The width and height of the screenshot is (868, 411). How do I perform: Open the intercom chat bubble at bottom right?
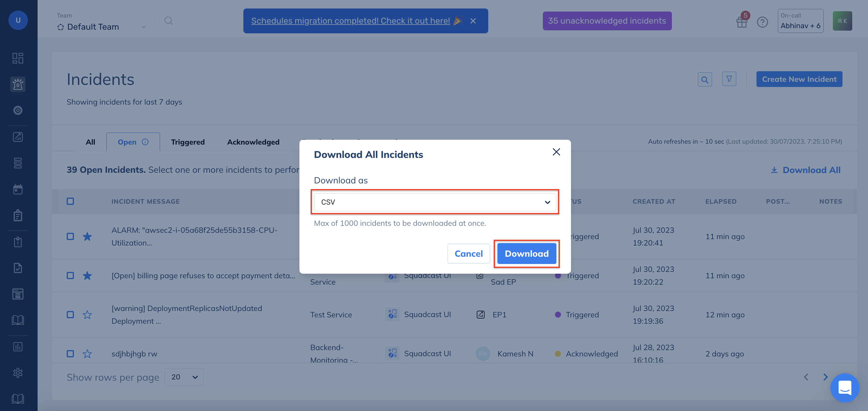pos(845,388)
